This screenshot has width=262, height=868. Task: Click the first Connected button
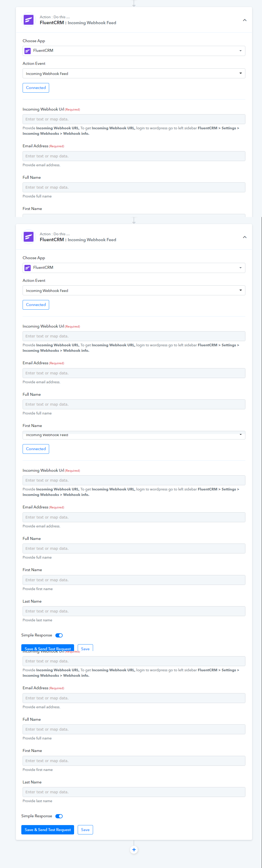coord(36,88)
